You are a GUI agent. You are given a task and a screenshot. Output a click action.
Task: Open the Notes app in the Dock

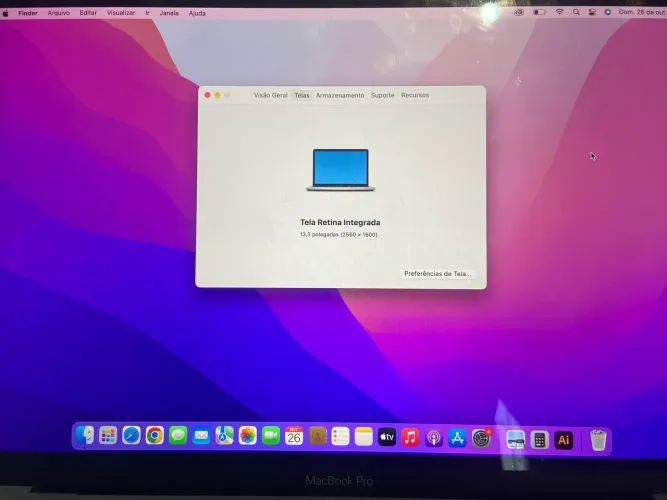(x=364, y=437)
